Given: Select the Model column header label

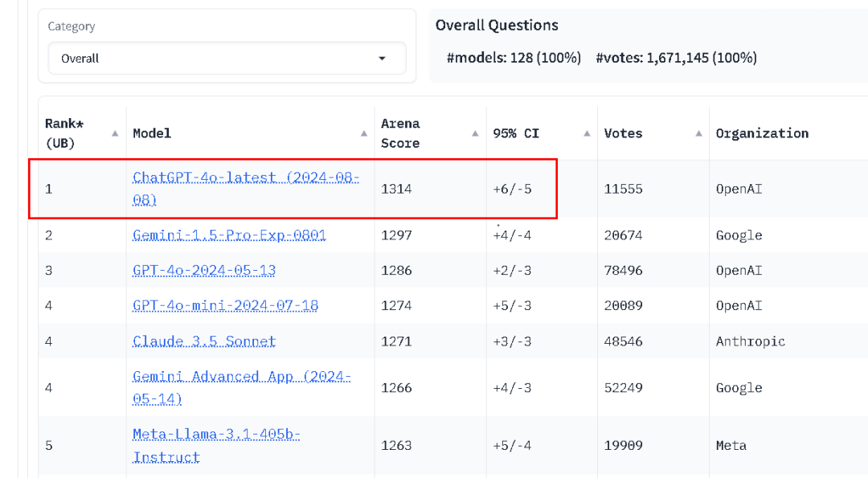Looking at the screenshot, I should [152, 133].
